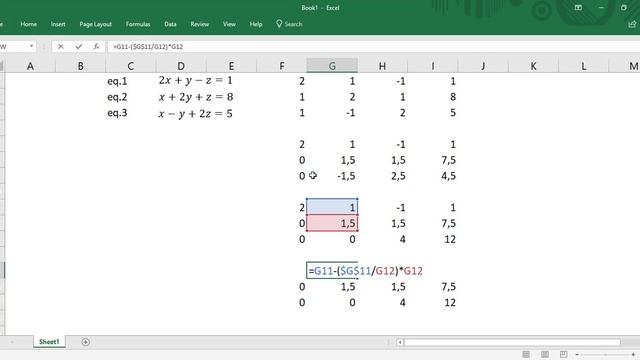Open the Share icon at ribbon right
640x360 pixels.
(x=632, y=24)
